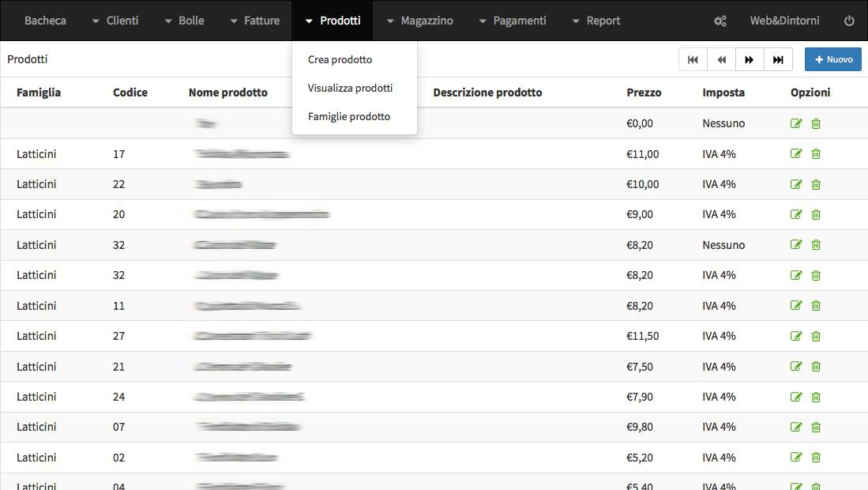868x490 pixels.
Task: Click the blue Nuovo button
Action: click(833, 59)
